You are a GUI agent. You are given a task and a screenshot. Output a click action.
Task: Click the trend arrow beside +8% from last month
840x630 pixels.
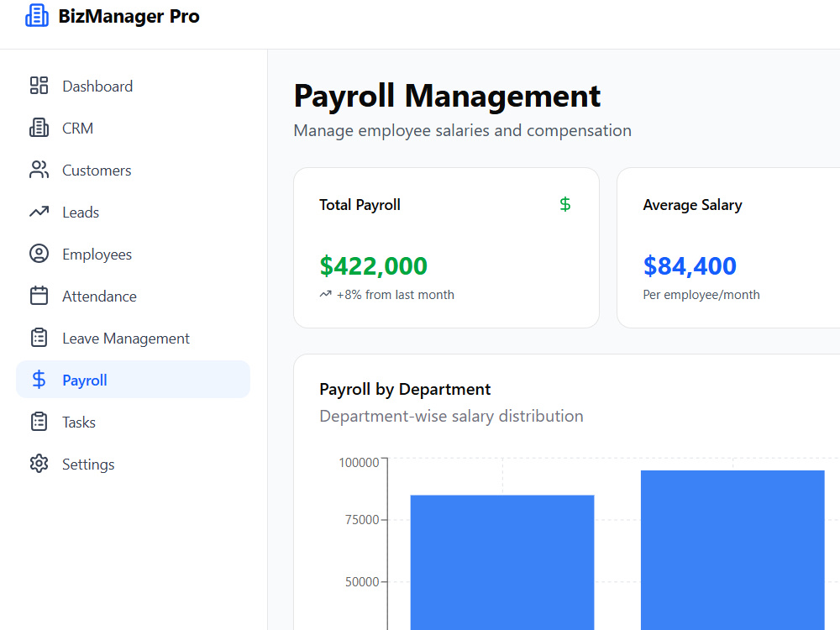click(326, 294)
